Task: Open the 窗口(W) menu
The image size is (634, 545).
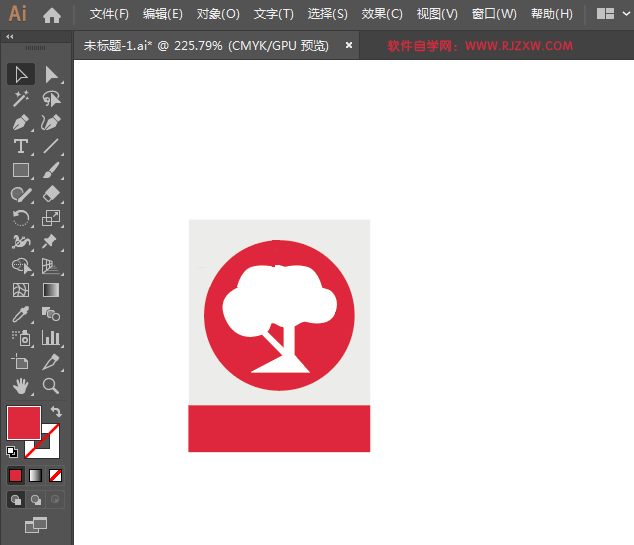Action: coord(494,14)
